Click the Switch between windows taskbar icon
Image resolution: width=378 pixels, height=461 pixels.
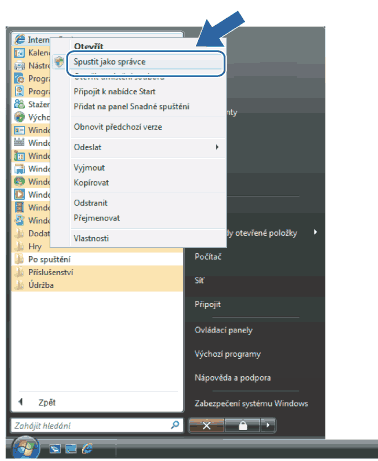tap(71, 449)
